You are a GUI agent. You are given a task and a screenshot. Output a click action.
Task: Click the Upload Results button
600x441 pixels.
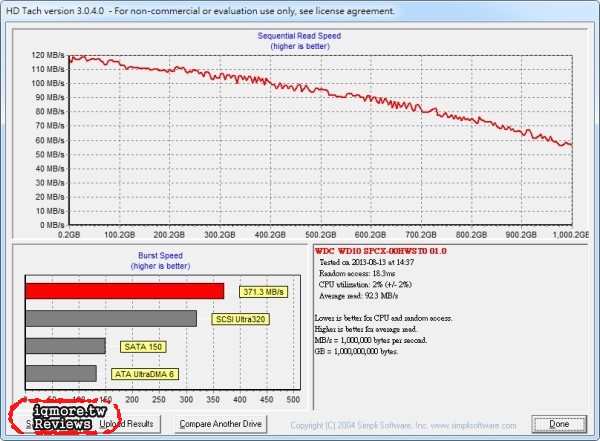tap(126, 424)
